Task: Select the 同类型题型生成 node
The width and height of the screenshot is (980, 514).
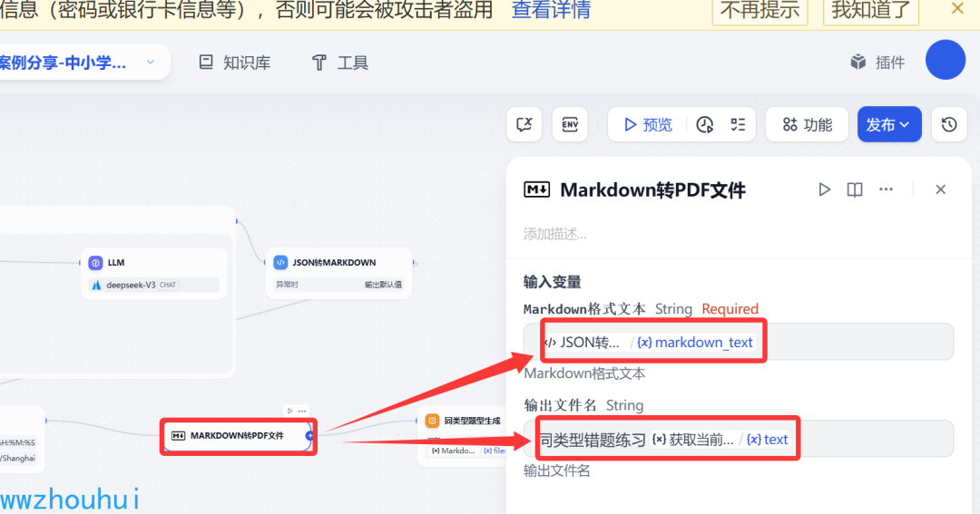Action: coord(464,439)
